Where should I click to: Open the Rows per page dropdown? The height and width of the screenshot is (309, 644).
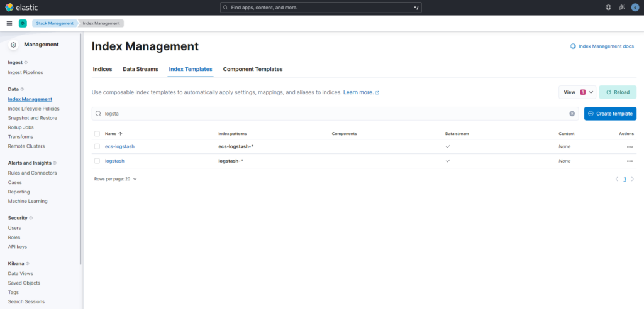point(115,179)
